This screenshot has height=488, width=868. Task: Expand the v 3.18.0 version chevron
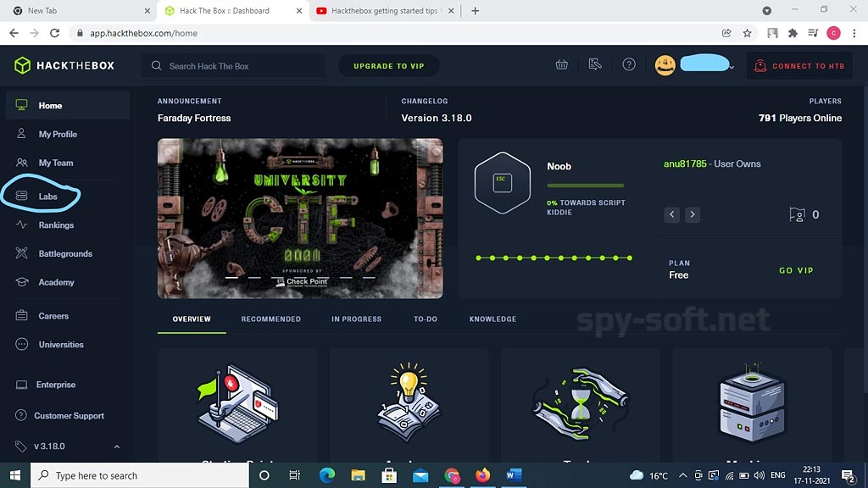pos(116,446)
